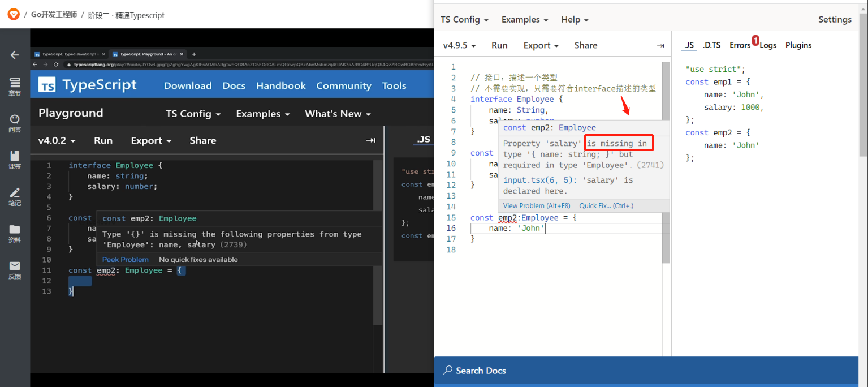
Task: Open the What's New dropdown in video
Action: 338,114
